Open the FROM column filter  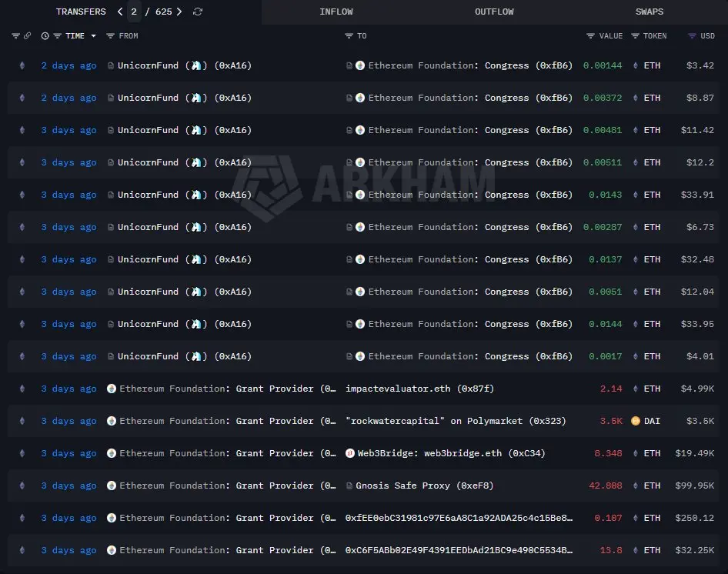coord(110,35)
